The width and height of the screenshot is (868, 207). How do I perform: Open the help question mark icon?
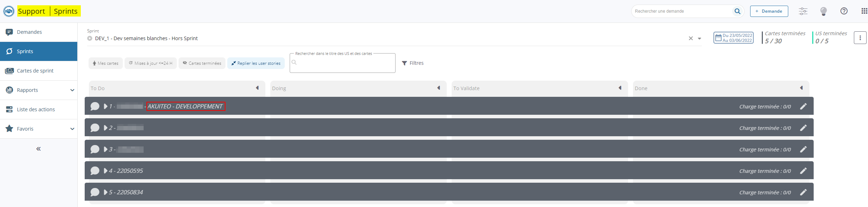pos(844,11)
